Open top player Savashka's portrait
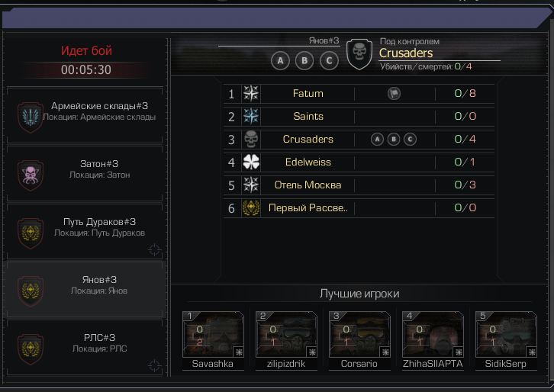 tap(213, 334)
